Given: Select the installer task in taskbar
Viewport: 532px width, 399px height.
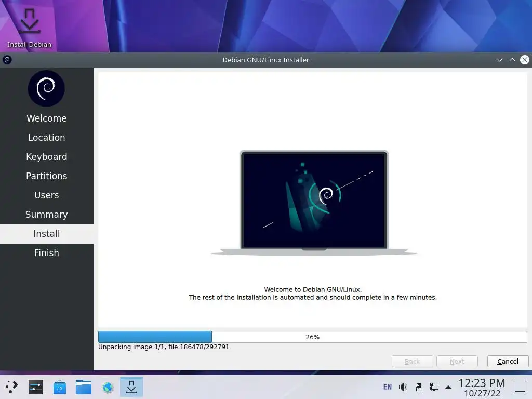Looking at the screenshot, I should (131, 387).
